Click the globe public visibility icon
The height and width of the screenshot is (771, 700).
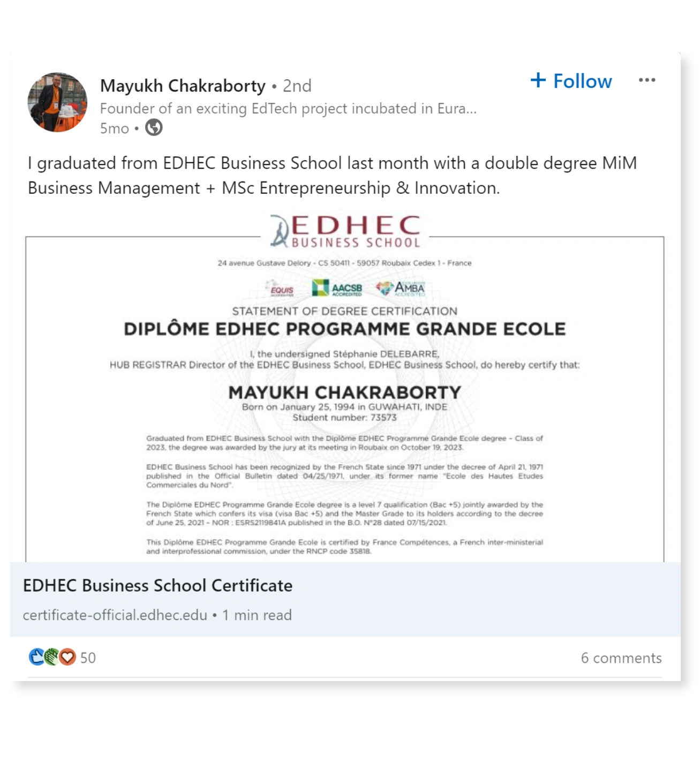pyautogui.click(x=154, y=128)
